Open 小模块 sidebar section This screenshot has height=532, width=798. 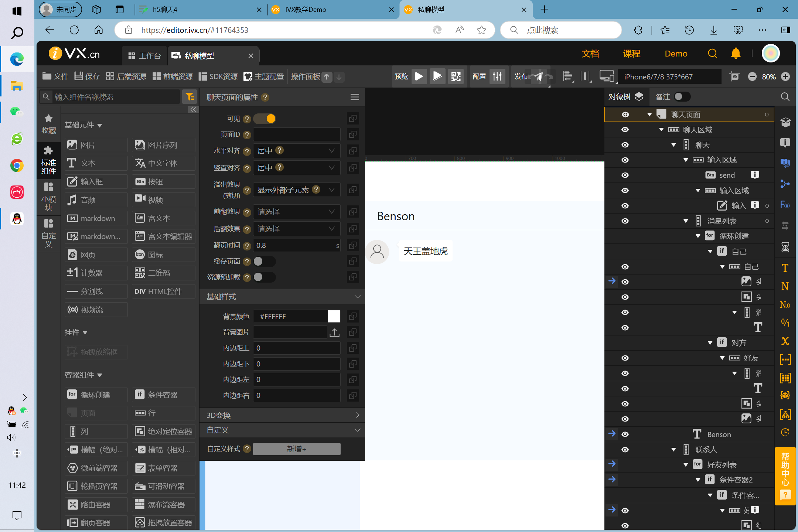[49, 197]
